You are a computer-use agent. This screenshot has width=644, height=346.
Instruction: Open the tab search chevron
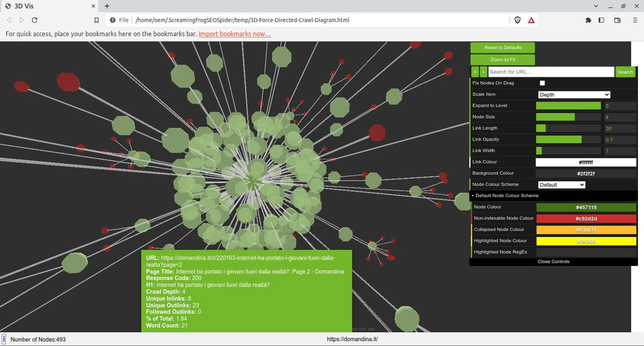click(596, 6)
